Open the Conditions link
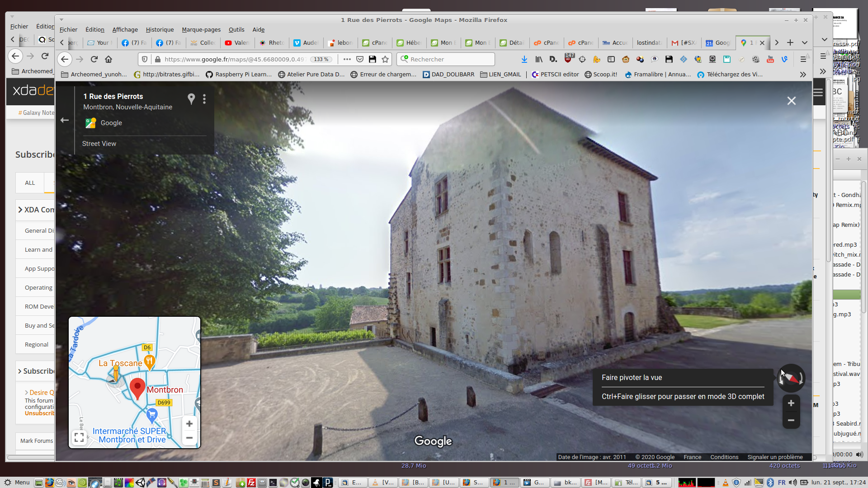The image size is (868, 488). (724, 457)
